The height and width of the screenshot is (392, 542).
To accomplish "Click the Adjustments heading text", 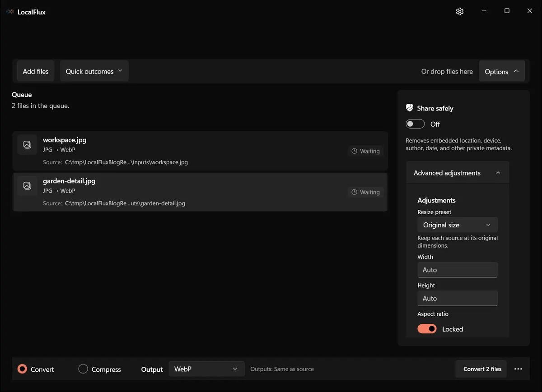I will point(436,200).
